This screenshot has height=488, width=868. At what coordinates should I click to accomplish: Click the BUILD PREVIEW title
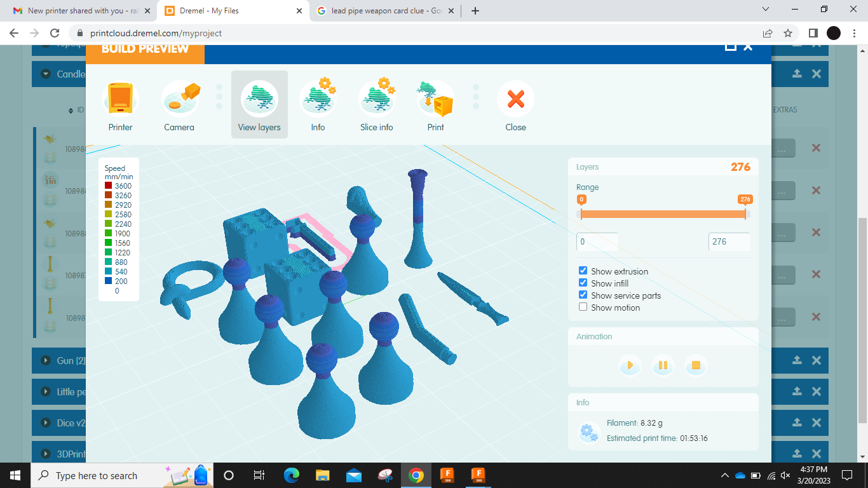tap(145, 49)
